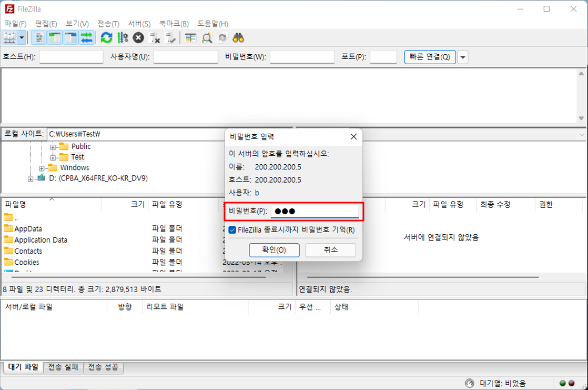Toggle local directory tree icon
588x390 pixels.
click(x=55, y=38)
